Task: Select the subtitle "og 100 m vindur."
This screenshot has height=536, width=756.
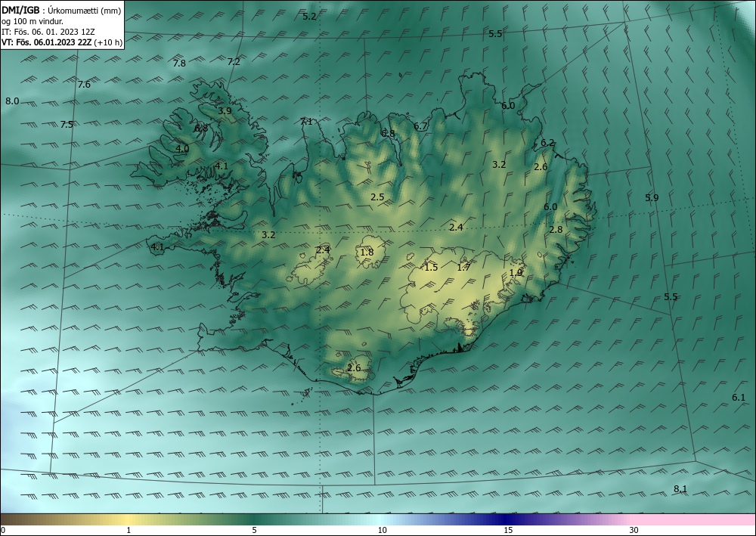Action: [33, 20]
